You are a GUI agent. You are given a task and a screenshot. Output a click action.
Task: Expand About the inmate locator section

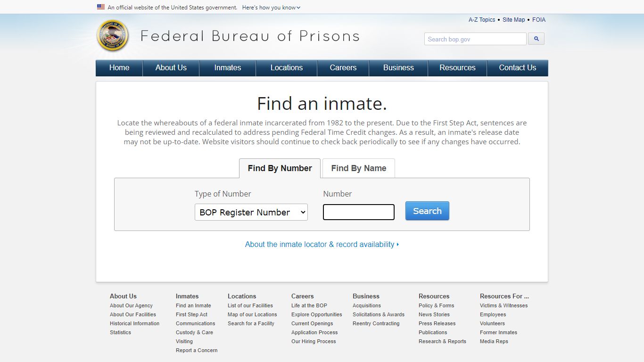322,244
